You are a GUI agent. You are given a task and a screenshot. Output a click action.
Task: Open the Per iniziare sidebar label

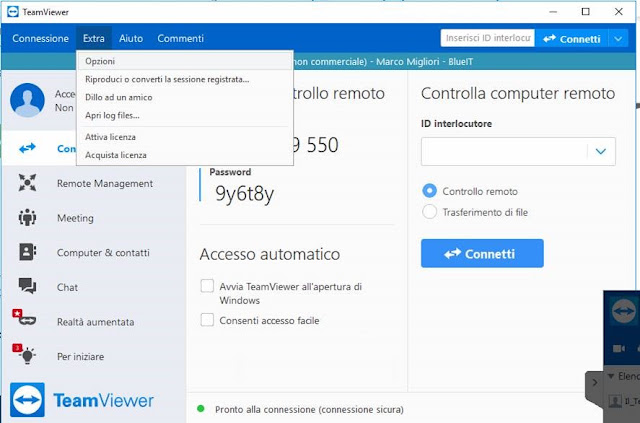(x=80, y=356)
